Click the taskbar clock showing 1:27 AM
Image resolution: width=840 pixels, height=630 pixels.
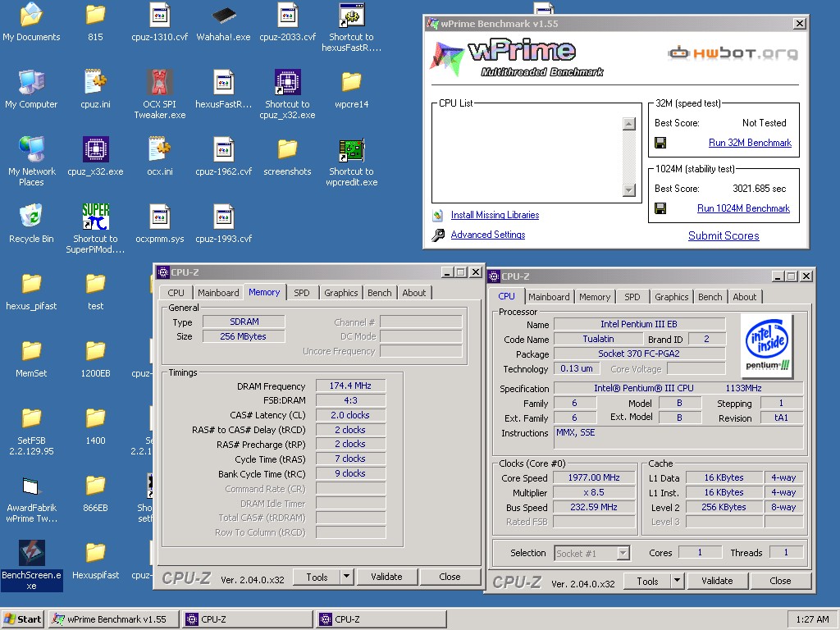[x=812, y=619]
